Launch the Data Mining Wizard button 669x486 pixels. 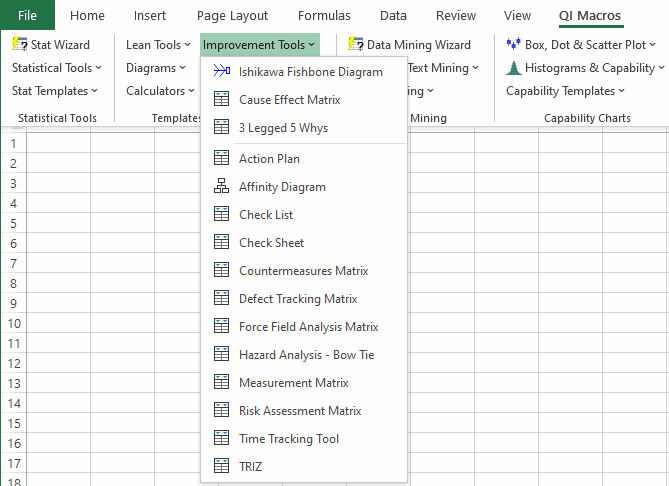pyautogui.click(x=410, y=45)
